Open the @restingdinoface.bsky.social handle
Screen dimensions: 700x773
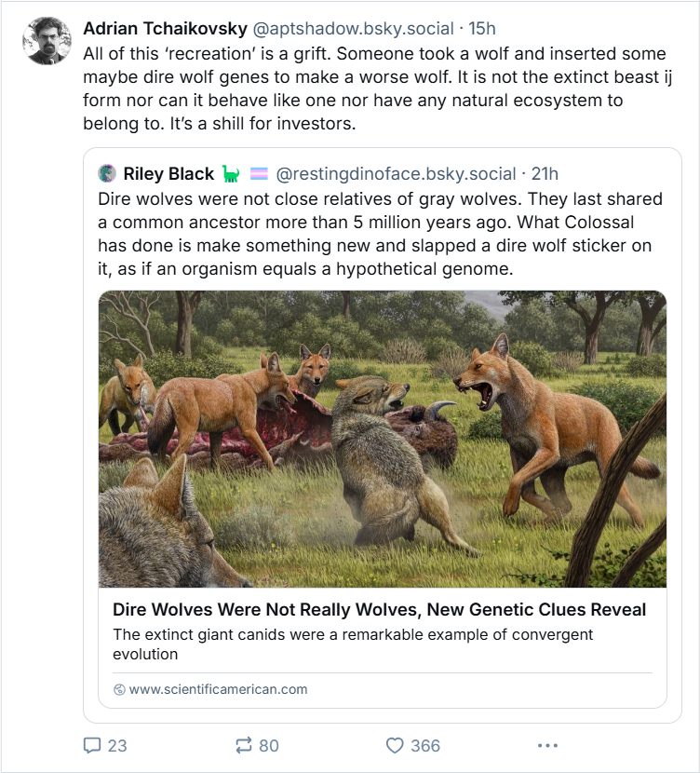[x=396, y=173]
